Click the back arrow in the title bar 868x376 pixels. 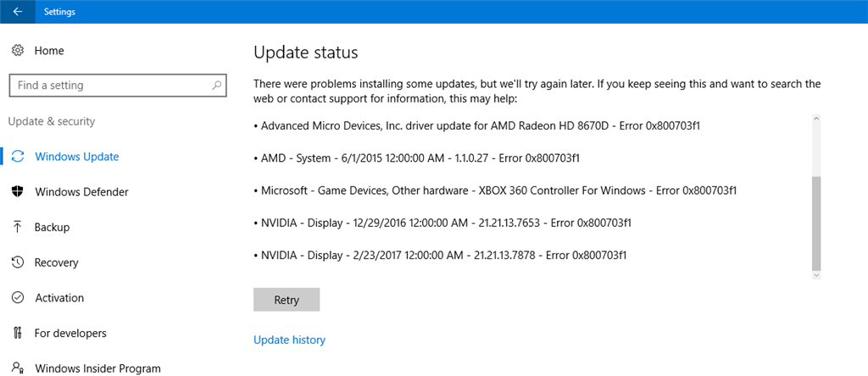click(17, 12)
